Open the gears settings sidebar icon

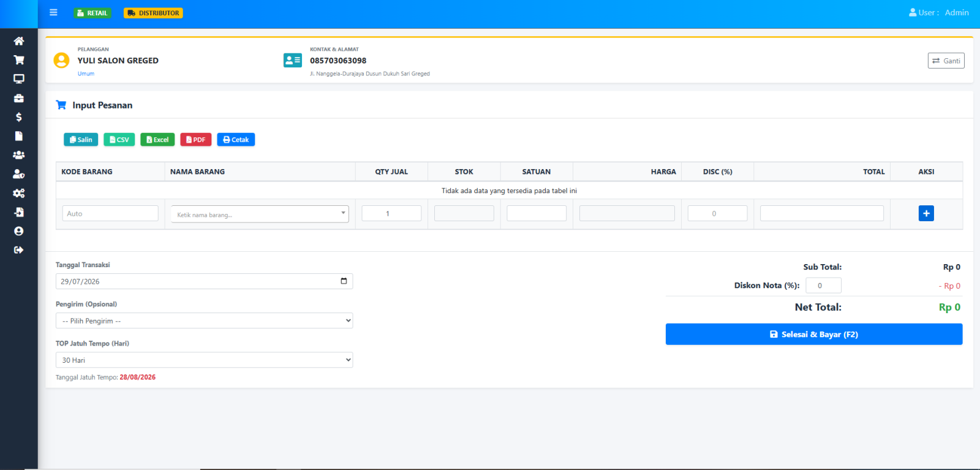[19, 193]
